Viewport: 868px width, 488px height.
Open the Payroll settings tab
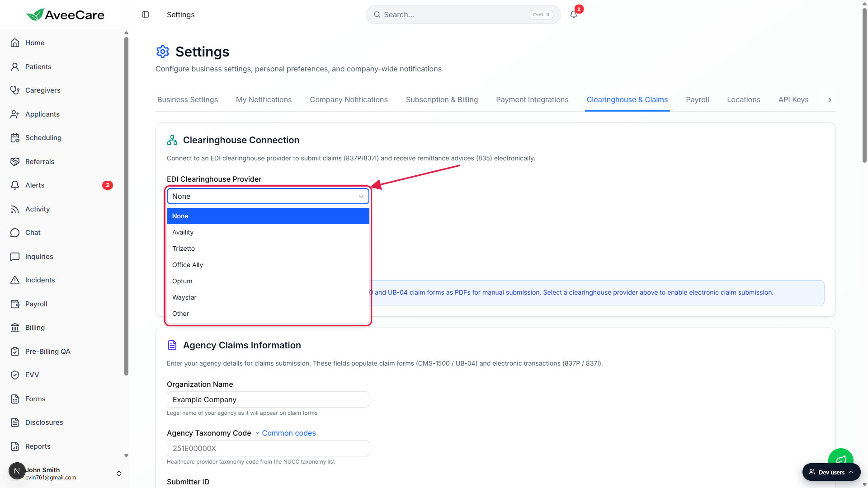tap(697, 99)
